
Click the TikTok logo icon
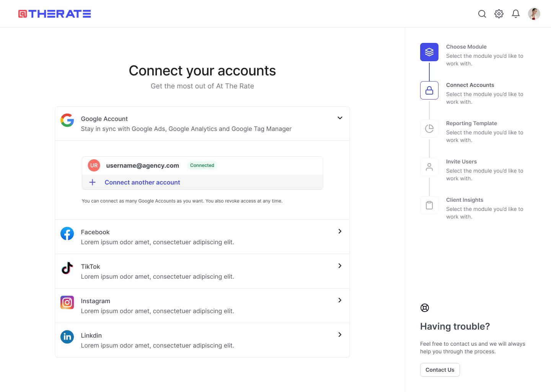67,268
